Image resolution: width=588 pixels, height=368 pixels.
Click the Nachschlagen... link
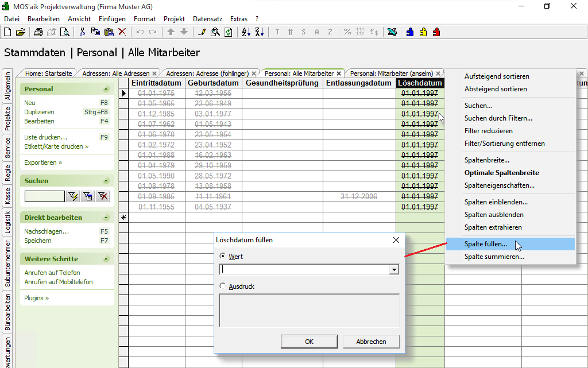[47, 231]
